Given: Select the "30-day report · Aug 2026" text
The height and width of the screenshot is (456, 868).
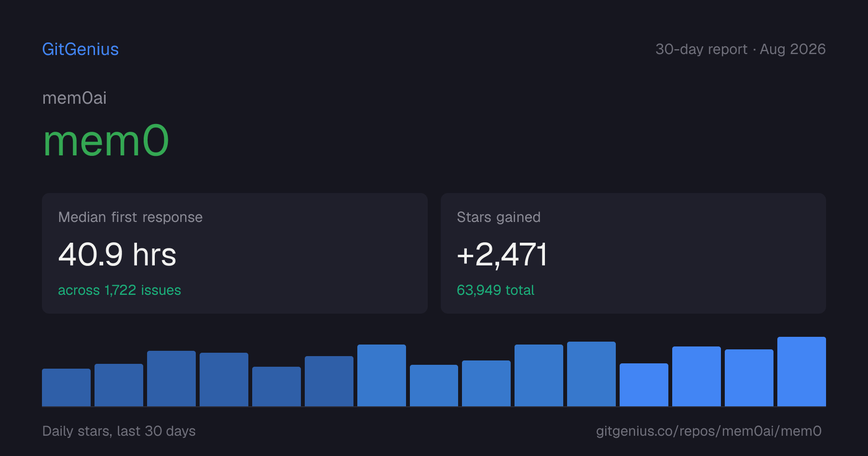Looking at the screenshot, I should (x=741, y=49).
